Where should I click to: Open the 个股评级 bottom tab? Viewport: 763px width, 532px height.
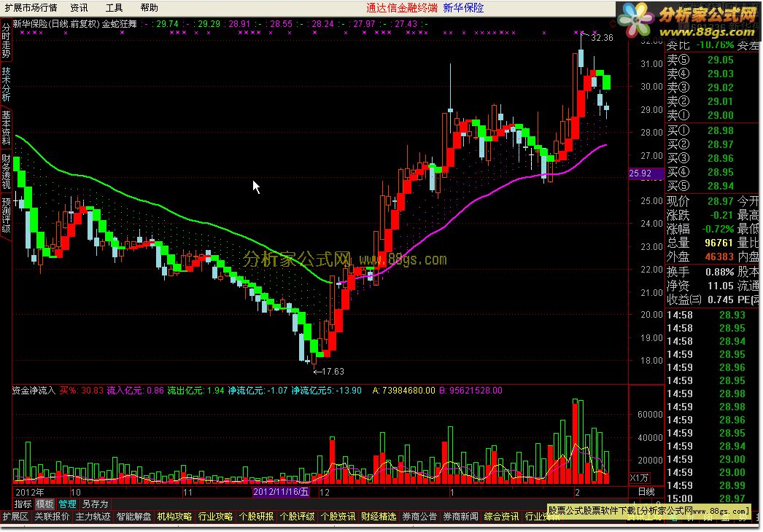click(298, 517)
